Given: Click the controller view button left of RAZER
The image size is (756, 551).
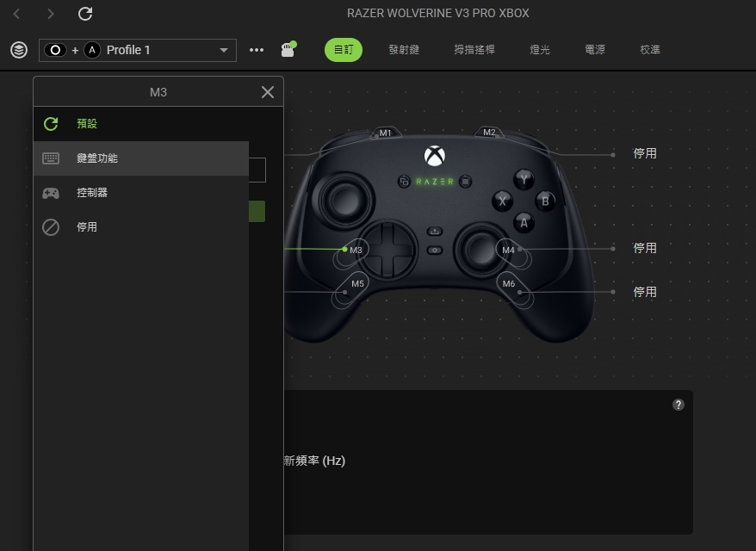Looking at the screenshot, I should pyautogui.click(x=404, y=182).
